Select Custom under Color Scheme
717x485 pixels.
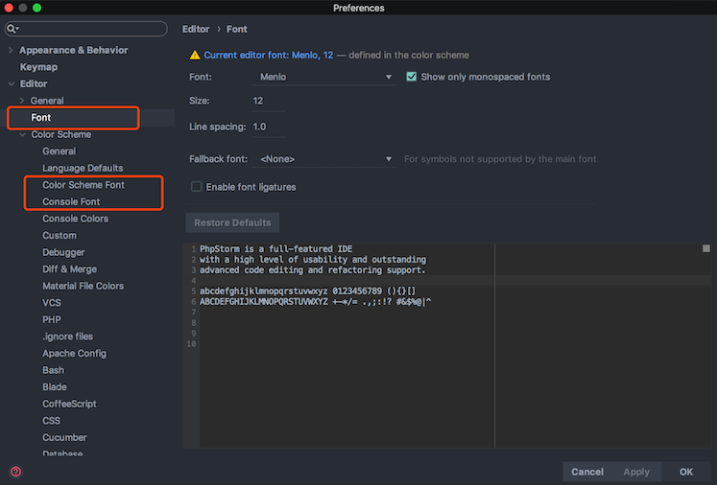pos(59,235)
